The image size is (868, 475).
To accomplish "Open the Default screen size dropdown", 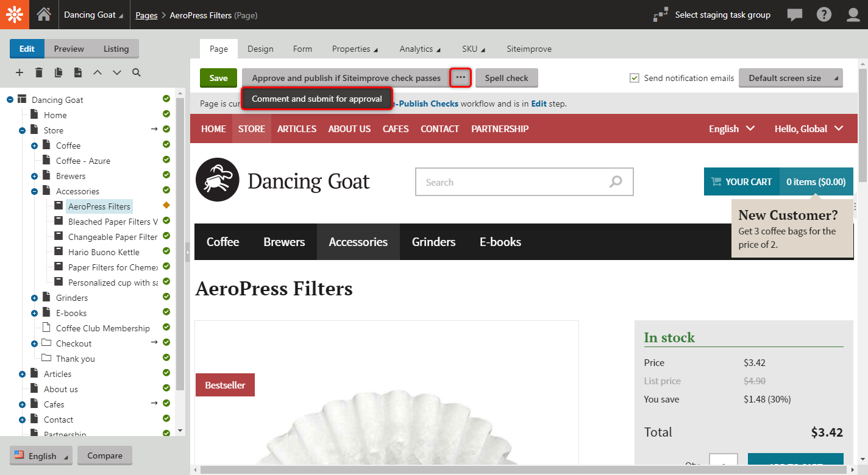I will [x=791, y=78].
